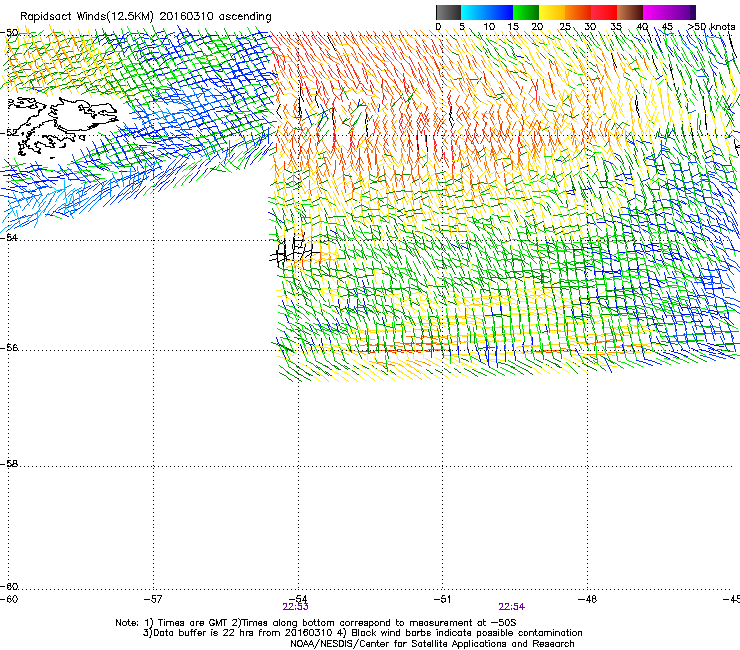Click the purple '22:54' time label
The width and height of the screenshot is (740, 650).
[x=512, y=607]
